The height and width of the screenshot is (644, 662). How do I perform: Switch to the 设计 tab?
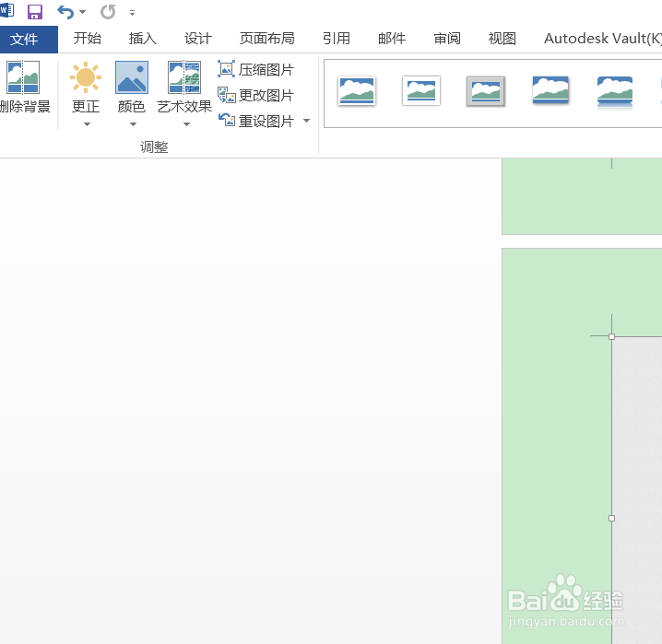[198, 39]
